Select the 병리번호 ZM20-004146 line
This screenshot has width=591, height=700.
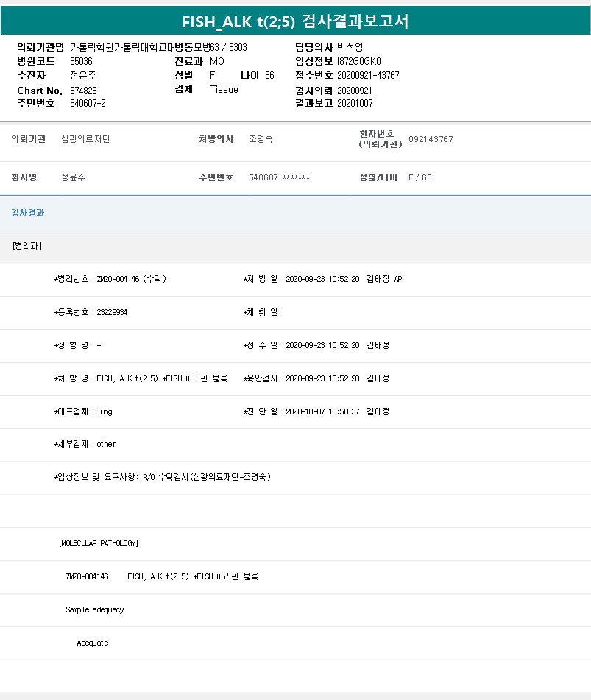(x=111, y=280)
